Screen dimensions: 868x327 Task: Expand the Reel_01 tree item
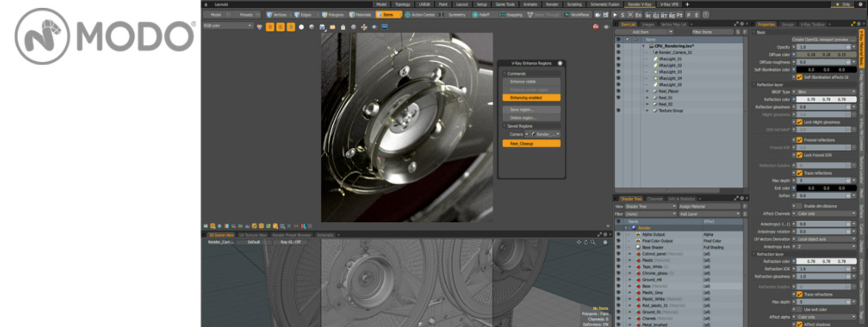[647, 98]
